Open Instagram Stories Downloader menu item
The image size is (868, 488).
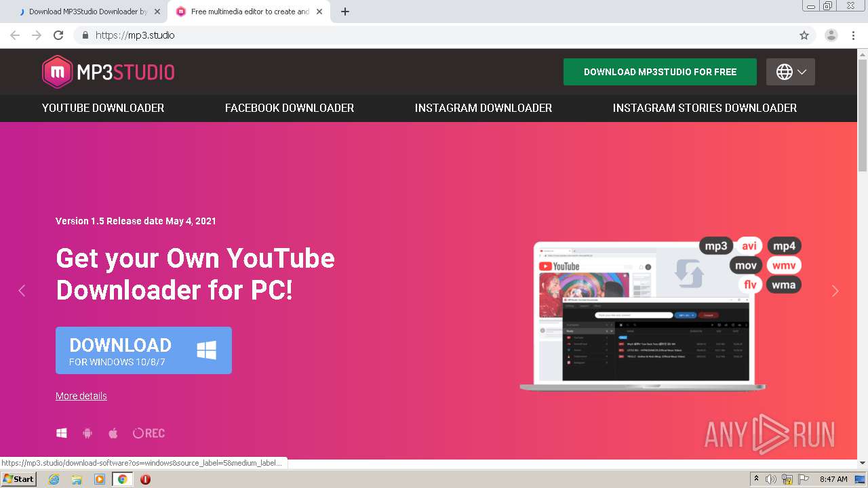coord(705,108)
